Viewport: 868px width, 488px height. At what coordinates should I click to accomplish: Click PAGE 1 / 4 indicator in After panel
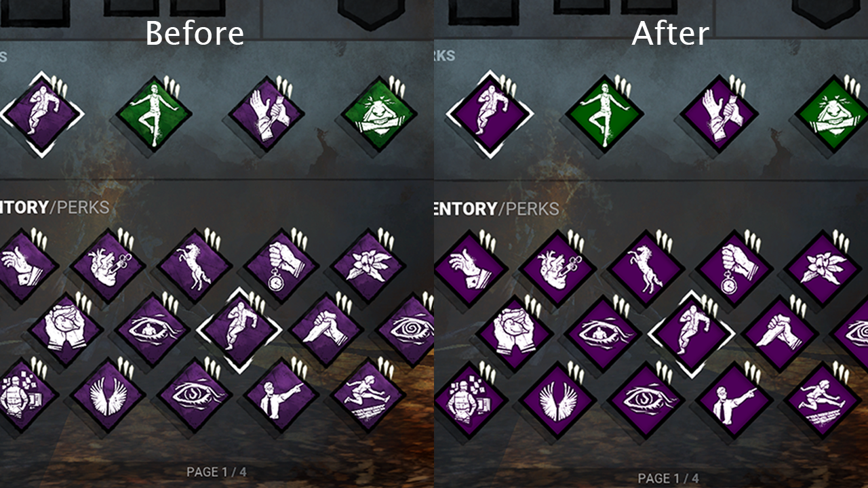tap(668, 479)
